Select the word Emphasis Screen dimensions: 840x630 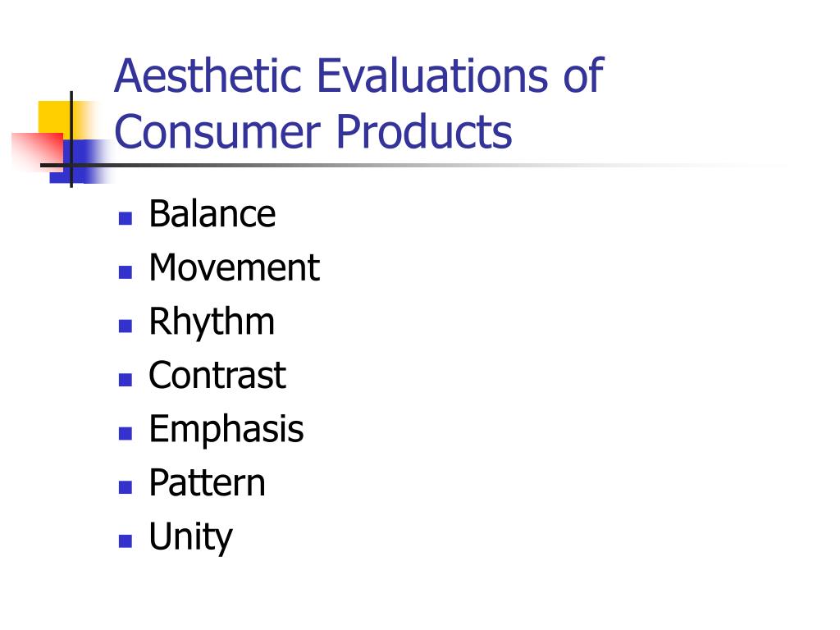226,431
